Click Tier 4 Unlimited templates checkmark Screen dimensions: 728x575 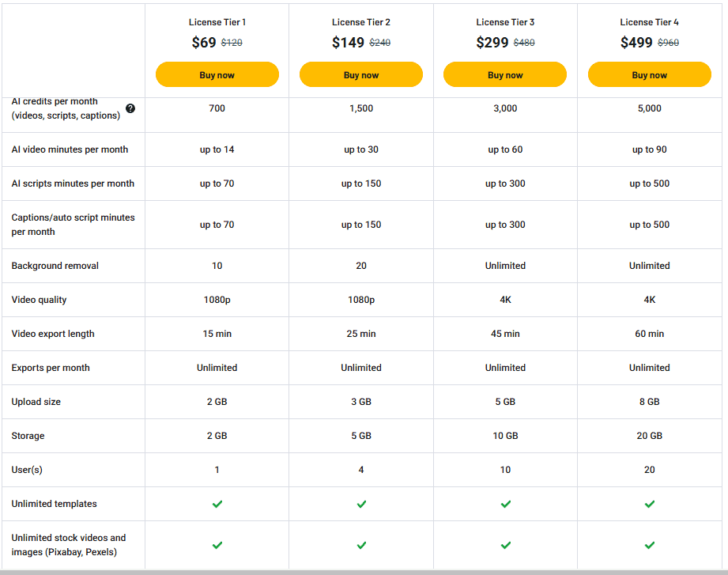pyautogui.click(x=650, y=504)
